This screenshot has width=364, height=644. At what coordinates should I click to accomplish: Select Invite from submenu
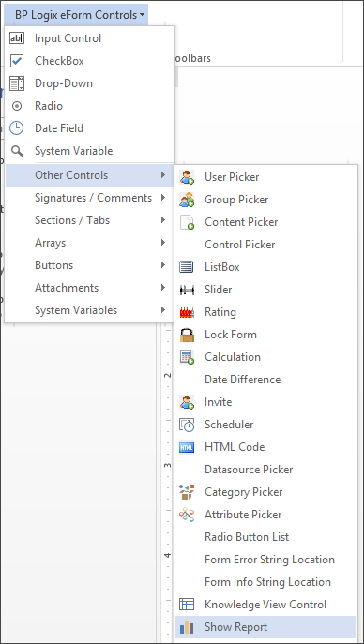click(266, 402)
